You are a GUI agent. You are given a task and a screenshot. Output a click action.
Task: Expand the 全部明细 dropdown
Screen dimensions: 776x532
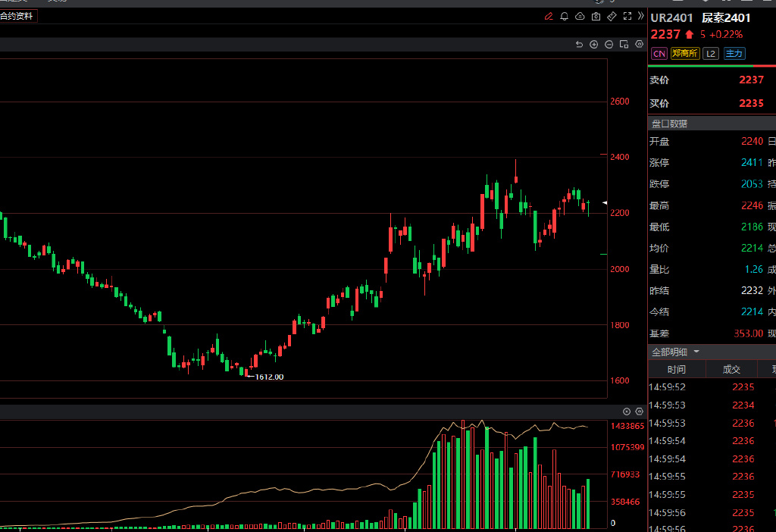696,352
